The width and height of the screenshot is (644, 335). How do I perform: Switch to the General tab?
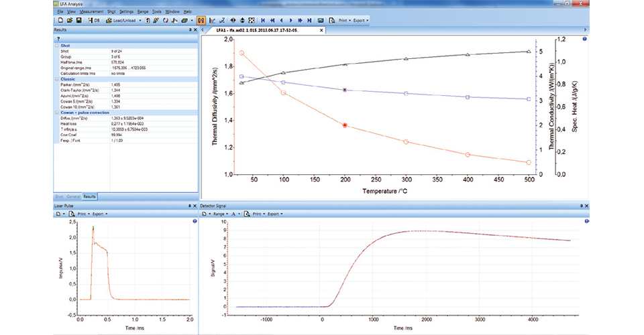coord(73,196)
